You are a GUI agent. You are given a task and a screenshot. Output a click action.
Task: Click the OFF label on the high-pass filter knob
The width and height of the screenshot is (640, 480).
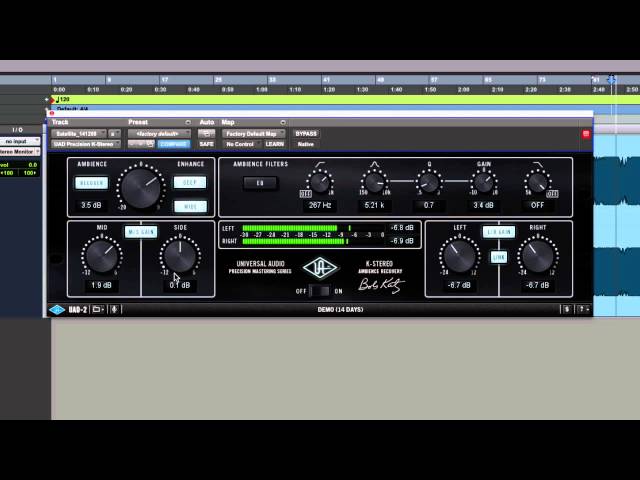point(306,194)
